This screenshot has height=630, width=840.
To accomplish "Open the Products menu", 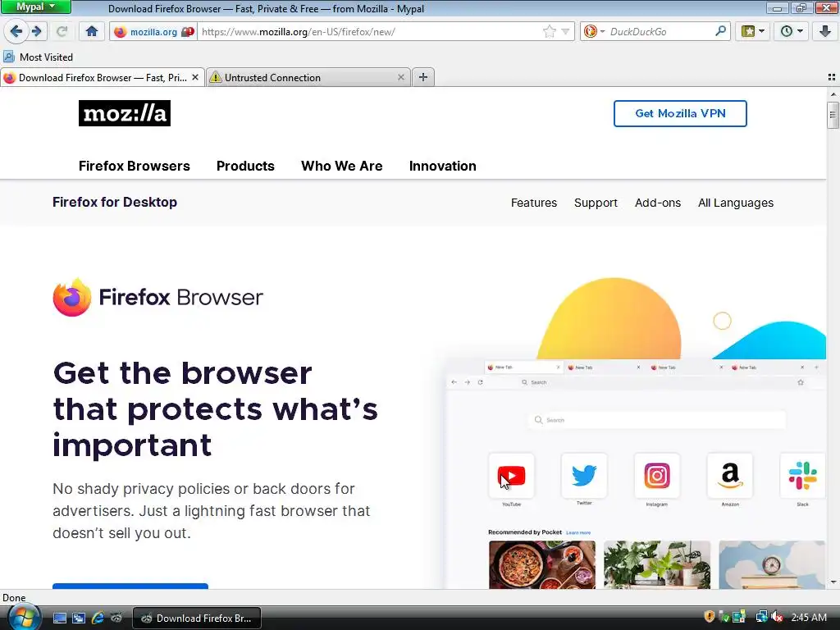I will point(245,166).
